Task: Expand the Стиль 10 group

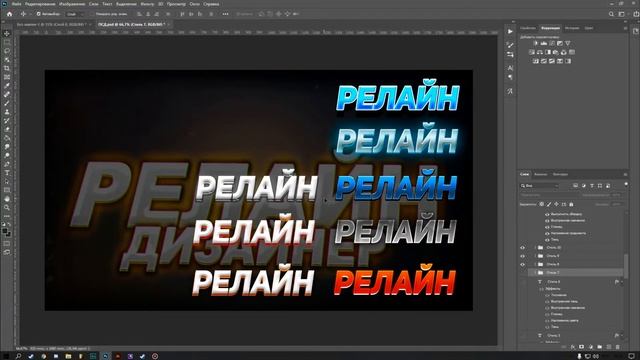Action: pos(535,248)
